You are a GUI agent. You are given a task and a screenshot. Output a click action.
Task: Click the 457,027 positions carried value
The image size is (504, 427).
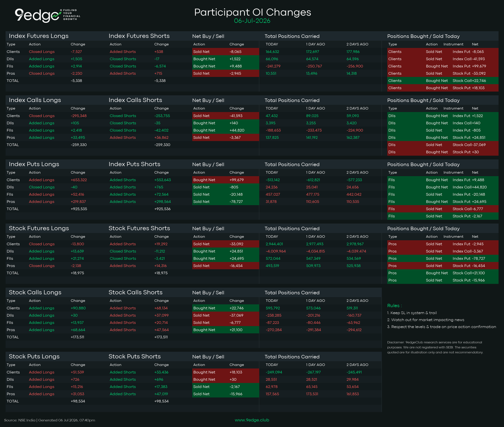273,195
